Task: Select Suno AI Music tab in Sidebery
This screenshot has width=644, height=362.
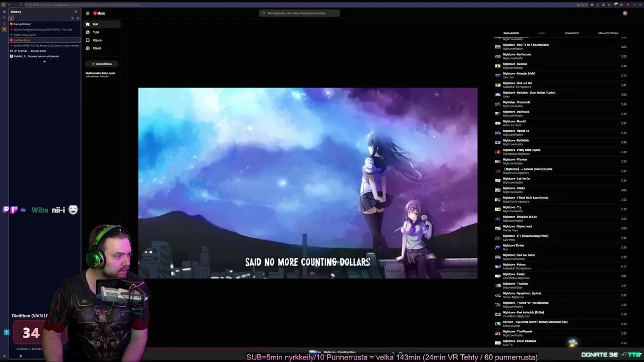Action: click(x=45, y=24)
